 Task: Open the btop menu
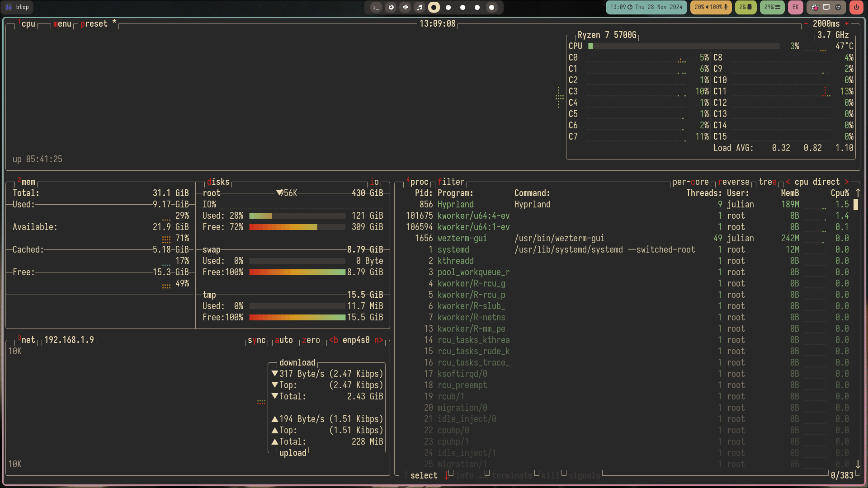[62, 23]
